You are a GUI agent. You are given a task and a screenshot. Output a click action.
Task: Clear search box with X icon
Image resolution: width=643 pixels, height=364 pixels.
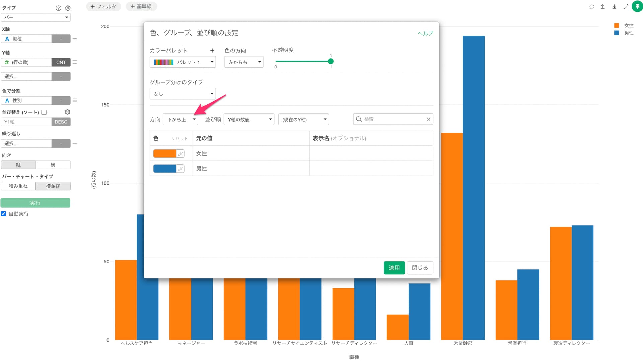[428, 119]
